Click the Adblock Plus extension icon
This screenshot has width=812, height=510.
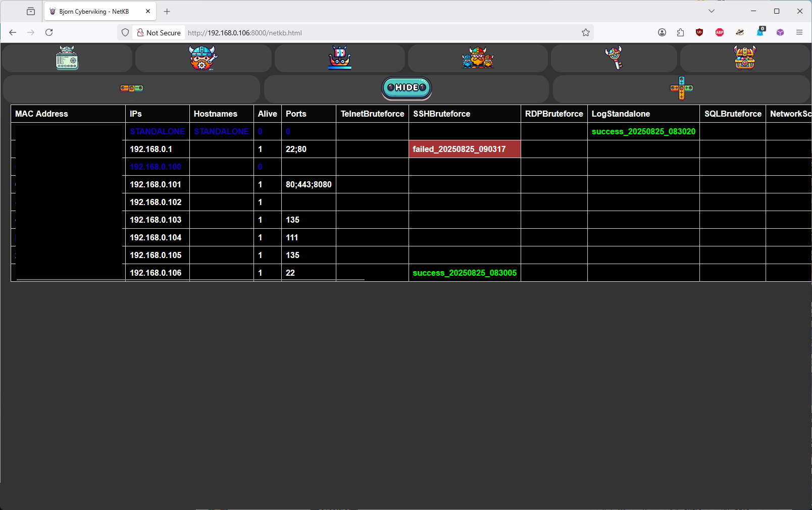click(720, 32)
